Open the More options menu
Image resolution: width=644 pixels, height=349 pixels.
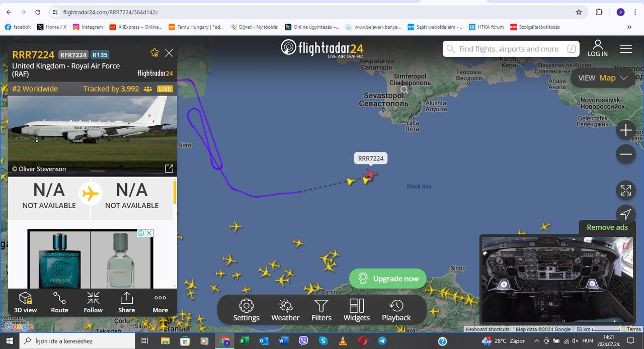[x=160, y=302]
